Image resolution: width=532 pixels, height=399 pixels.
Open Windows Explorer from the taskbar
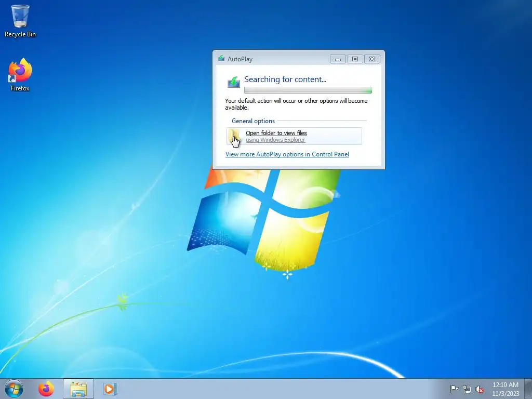tap(78, 389)
